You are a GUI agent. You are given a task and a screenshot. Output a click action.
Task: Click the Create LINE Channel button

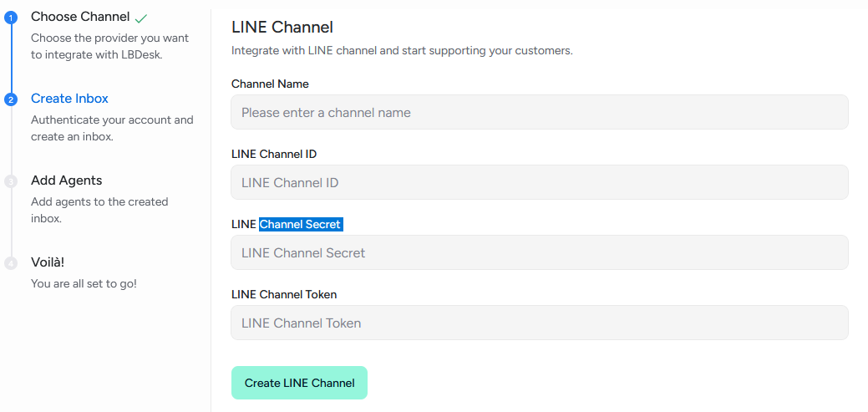tap(299, 383)
